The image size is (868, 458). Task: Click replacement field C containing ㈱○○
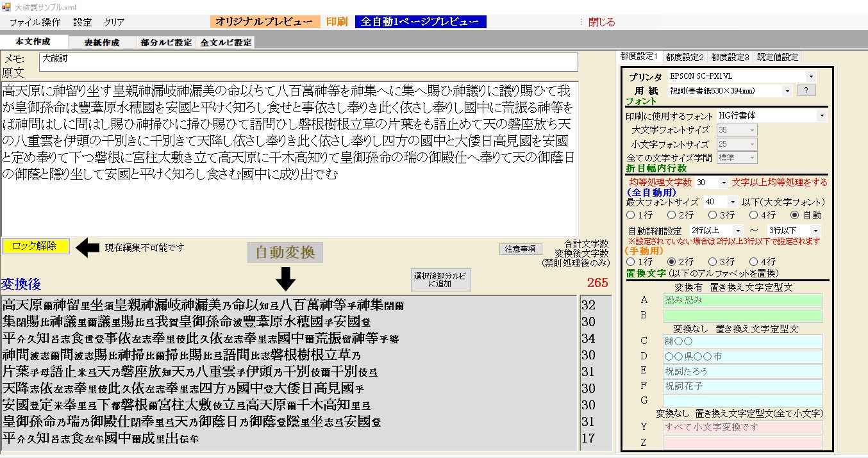742,341
